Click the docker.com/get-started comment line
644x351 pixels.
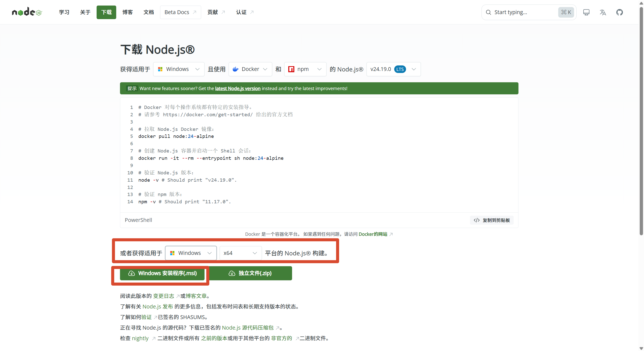coord(216,115)
